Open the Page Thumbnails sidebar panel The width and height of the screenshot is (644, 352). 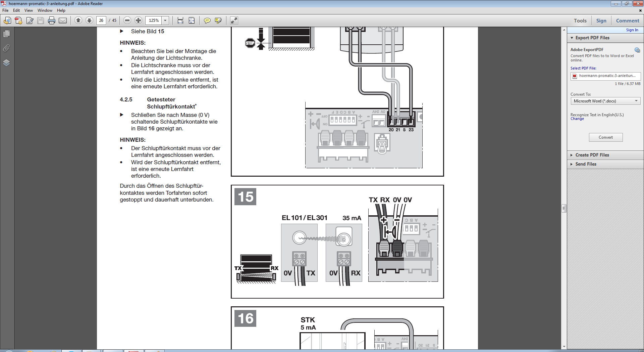click(x=6, y=34)
